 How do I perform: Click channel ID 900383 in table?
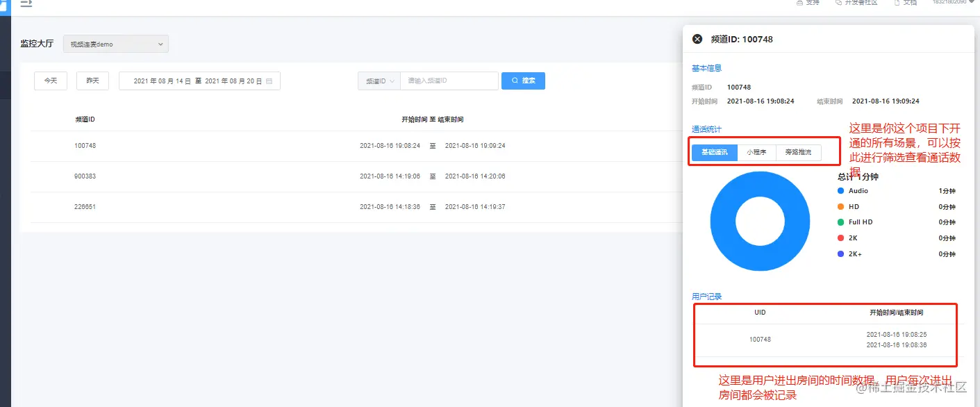[x=85, y=176]
